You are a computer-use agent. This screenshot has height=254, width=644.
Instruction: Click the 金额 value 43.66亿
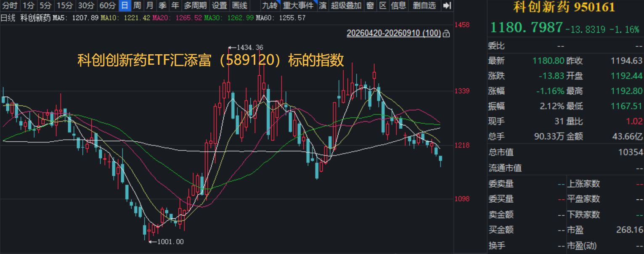tap(627, 137)
